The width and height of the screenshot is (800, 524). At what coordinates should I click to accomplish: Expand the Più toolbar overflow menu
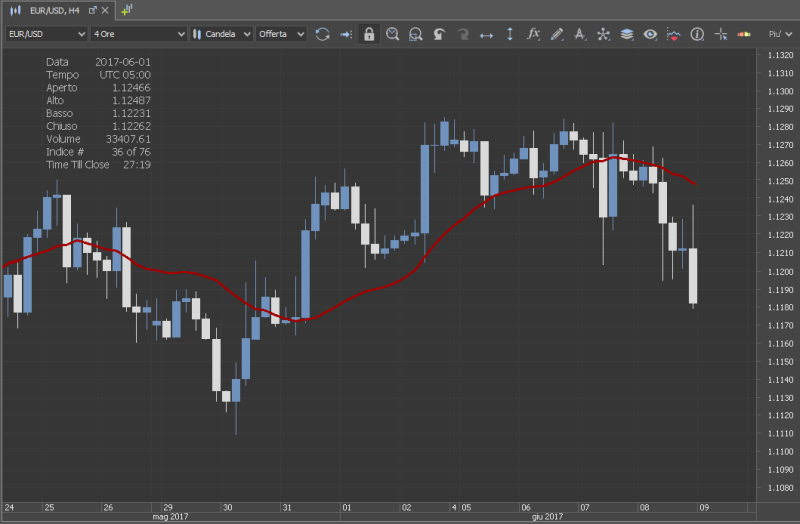776,34
